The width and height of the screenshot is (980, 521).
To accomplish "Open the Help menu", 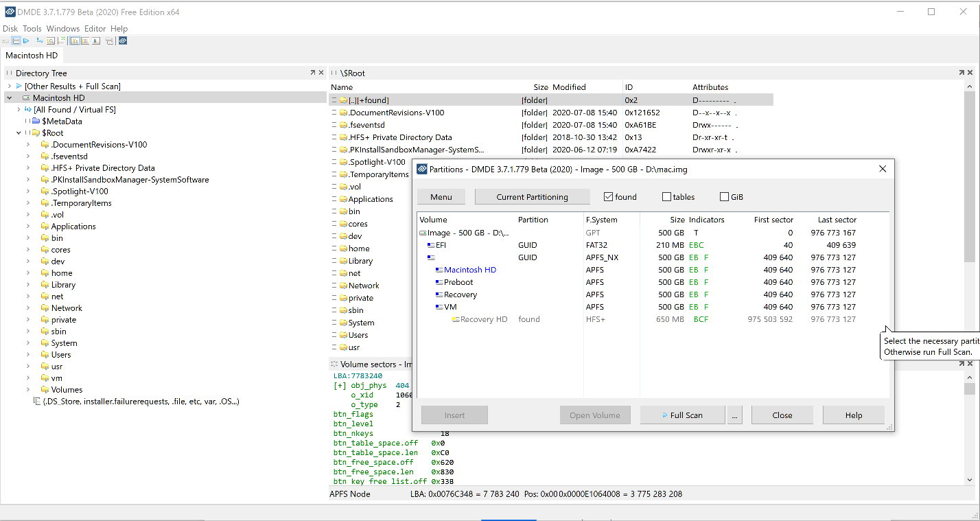I will tap(119, 29).
